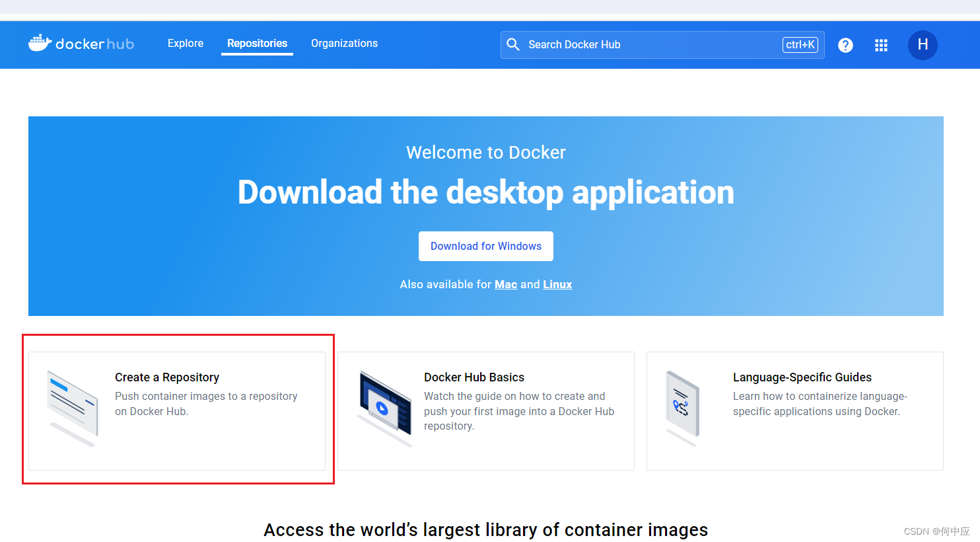Click Download for Windows button
This screenshot has height=542, width=980.
click(486, 246)
